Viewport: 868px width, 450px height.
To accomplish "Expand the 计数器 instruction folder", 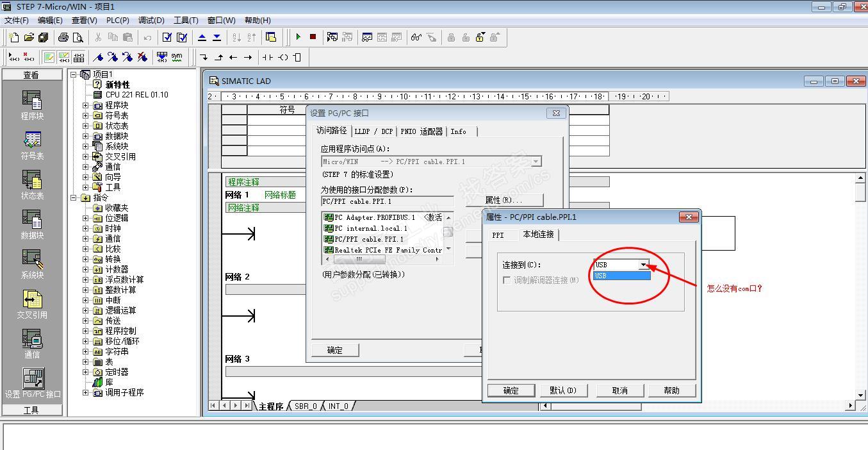I will [86, 269].
